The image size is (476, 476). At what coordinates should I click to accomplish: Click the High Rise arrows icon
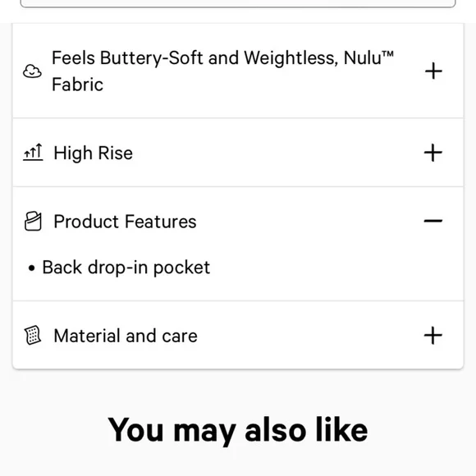33,153
